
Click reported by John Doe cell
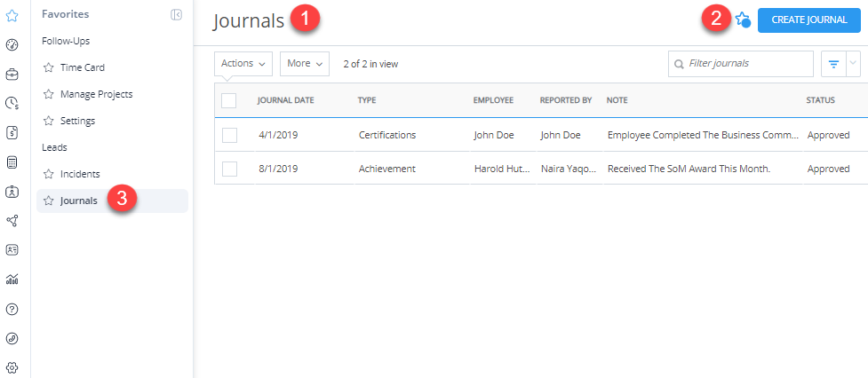pyautogui.click(x=561, y=135)
